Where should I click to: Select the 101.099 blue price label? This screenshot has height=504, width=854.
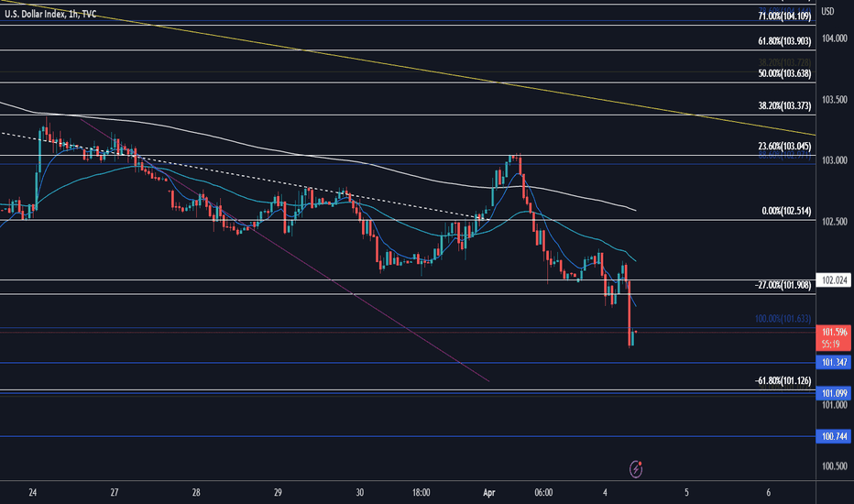point(834,393)
